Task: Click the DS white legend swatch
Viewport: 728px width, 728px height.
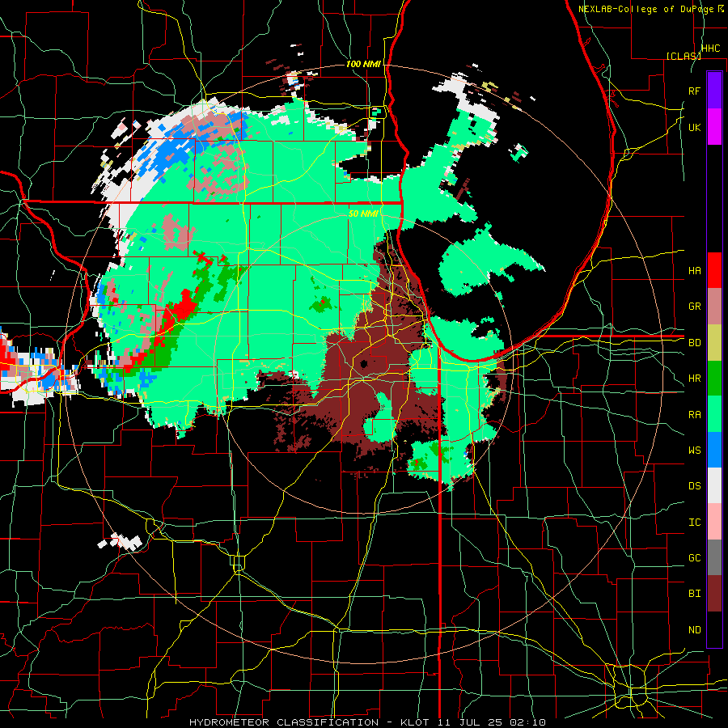Action: [714, 485]
